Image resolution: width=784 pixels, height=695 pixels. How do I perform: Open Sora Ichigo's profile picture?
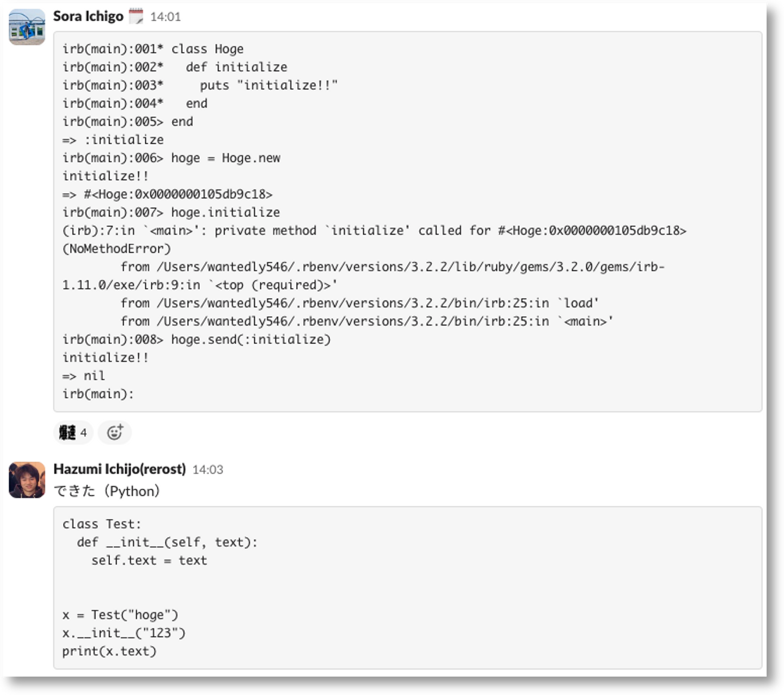coord(27,27)
